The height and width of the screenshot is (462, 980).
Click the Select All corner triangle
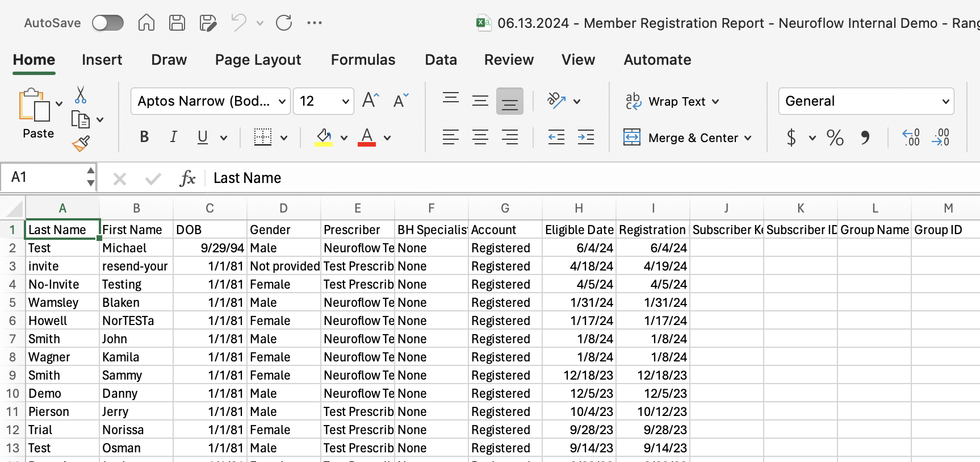[x=14, y=208]
